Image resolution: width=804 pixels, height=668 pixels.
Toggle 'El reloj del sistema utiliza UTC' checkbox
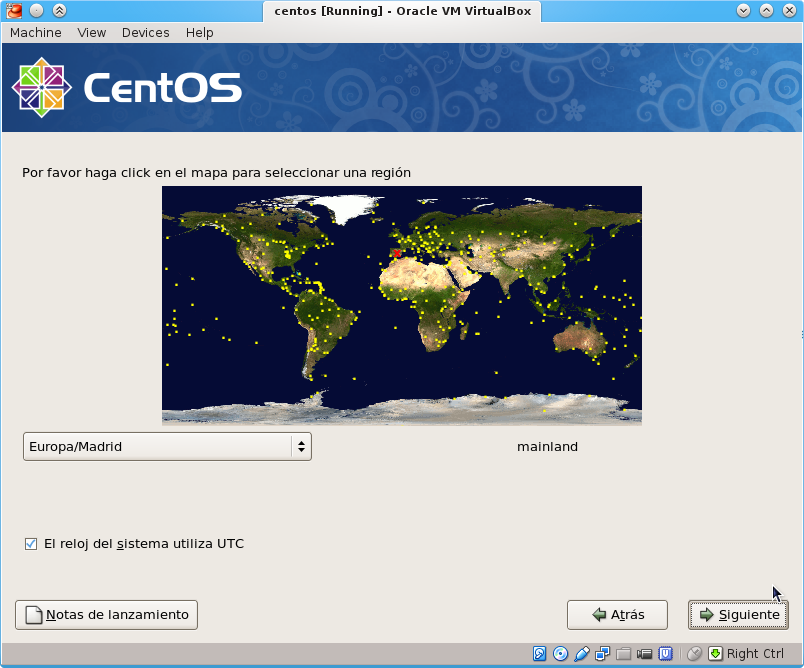click(31, 544)
